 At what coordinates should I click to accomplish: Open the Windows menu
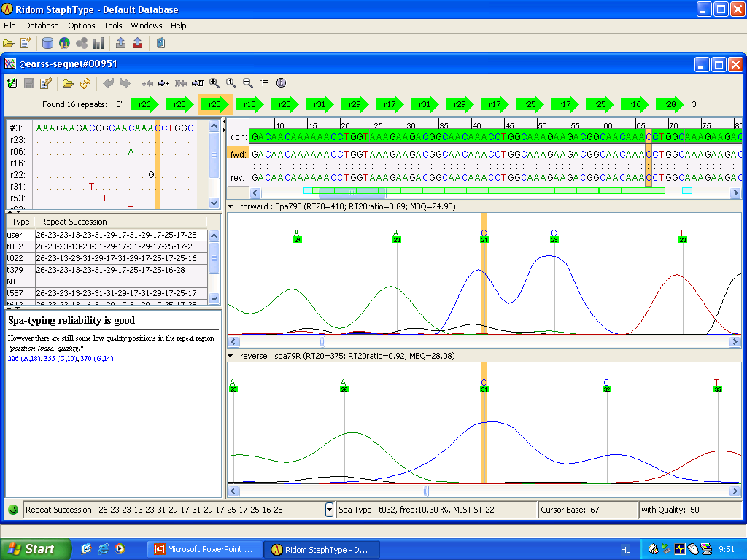pos(147,26)
